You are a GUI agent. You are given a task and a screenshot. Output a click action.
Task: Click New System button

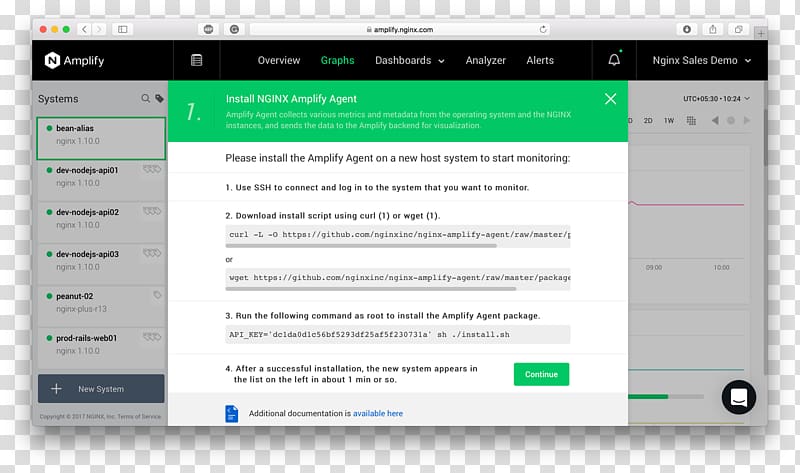[101, 389]
